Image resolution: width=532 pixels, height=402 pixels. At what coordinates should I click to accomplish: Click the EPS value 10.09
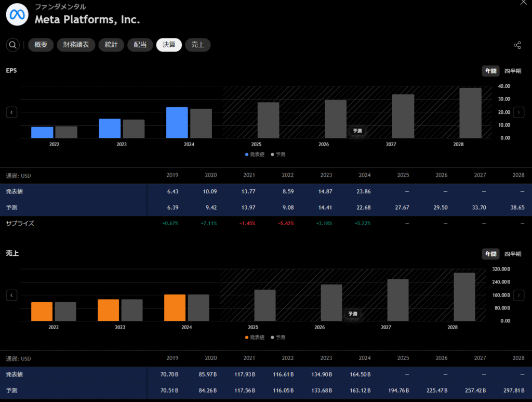[x=210, y=191]
